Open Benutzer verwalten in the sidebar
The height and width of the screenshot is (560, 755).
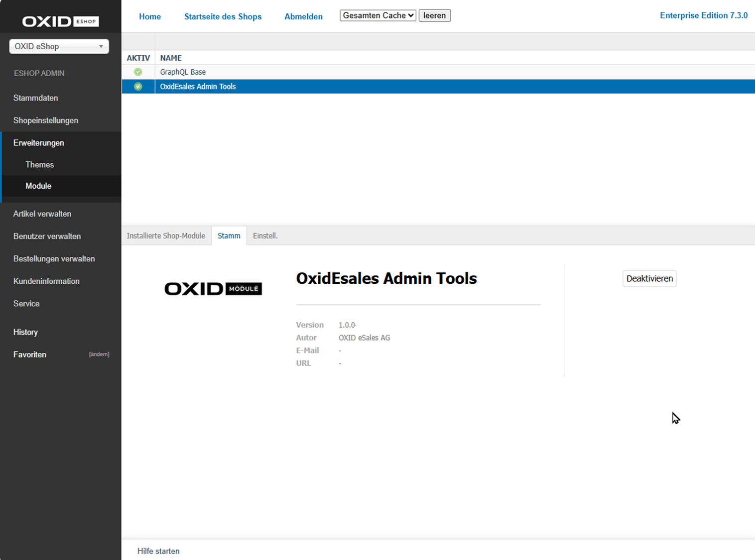tap(47, 236)
